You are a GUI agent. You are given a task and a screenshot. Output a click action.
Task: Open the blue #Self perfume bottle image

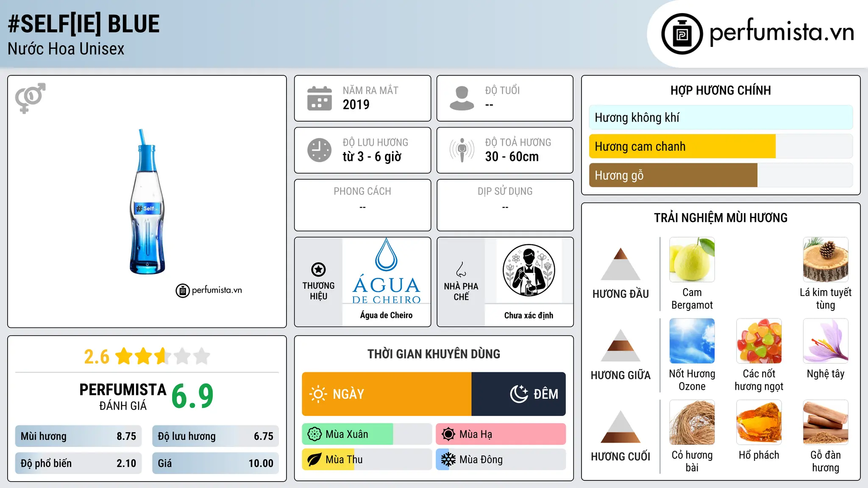(147, 202)
